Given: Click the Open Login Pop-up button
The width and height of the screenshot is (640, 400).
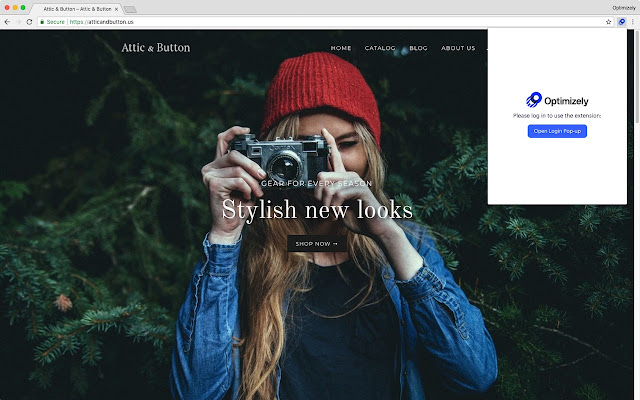Looking at the screenshot, I should tap(557, 131).
